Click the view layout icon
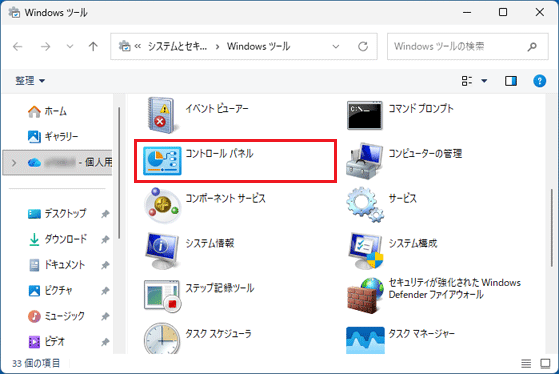559x374 pixels. click(x=467, y=81)
